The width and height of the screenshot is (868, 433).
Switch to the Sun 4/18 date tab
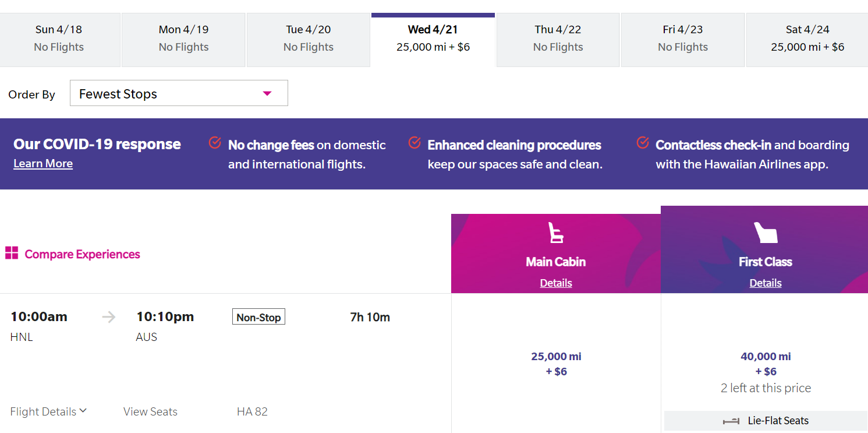pos(59,40)
